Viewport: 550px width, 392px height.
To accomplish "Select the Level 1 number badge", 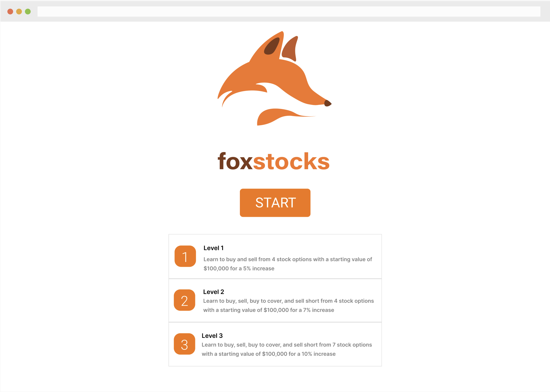I will point(185,256).
